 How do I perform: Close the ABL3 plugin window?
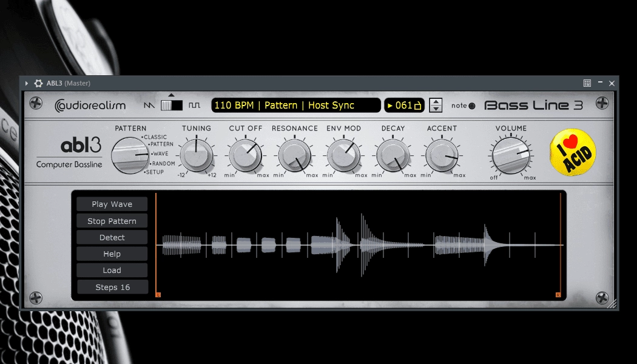click(612, 83)
